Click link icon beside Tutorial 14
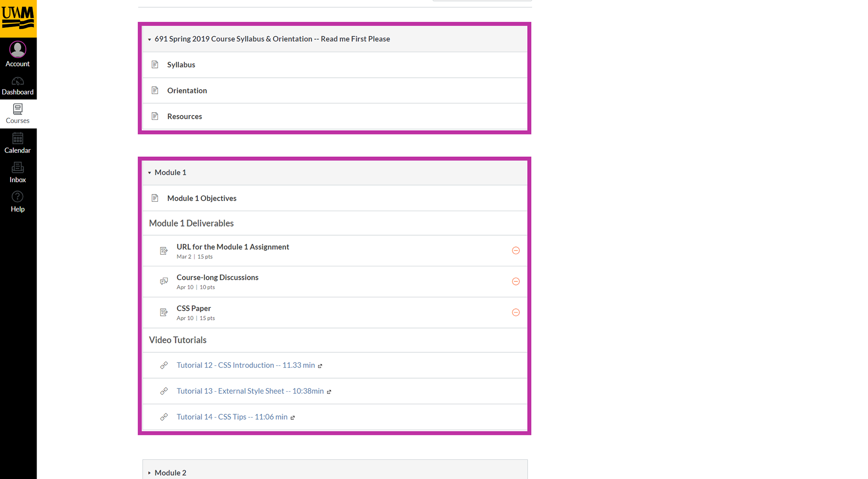This screenshot has height=479, width=868. [x=164, y=417]
